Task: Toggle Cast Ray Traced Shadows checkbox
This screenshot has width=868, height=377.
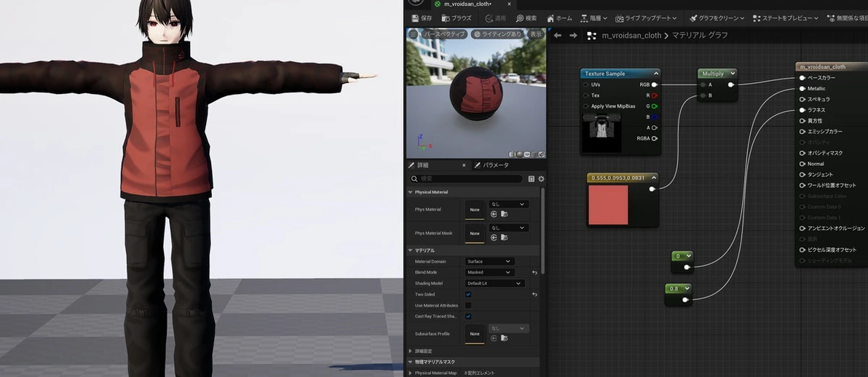Action: [x=468, y=317]
